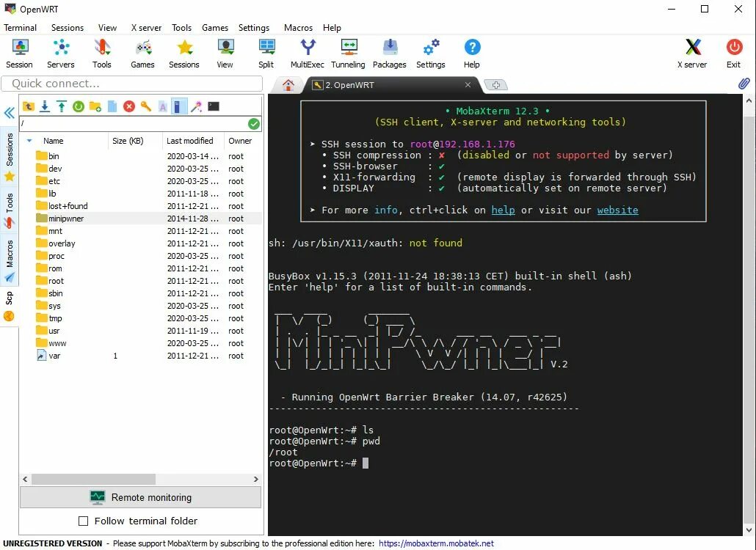Open the Terminal menu
This screenshot has height=550, width=756.
coord(21,27)
